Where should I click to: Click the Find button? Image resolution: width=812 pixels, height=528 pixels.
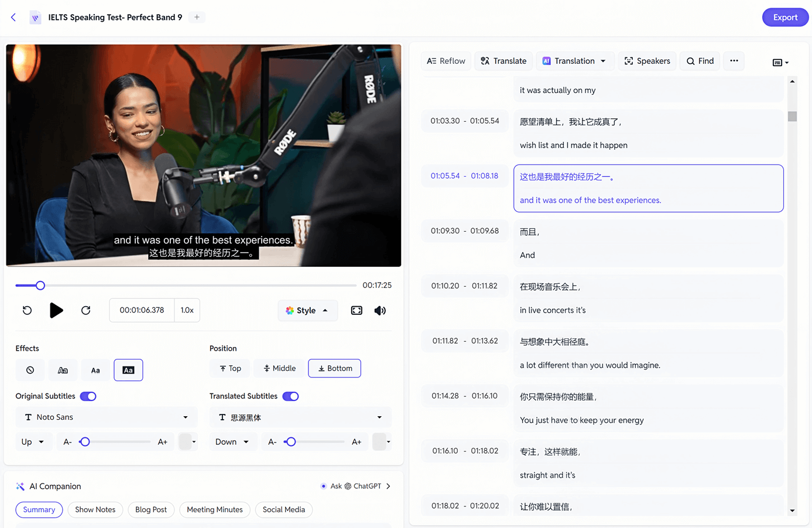click(x=700, y=61)
